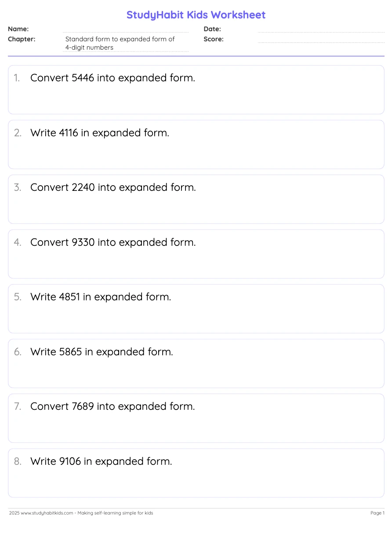This screenshot has width=392, height=555.
Task: Click the 'Write 4851 in expanded form' question
Action: point(101,297)
